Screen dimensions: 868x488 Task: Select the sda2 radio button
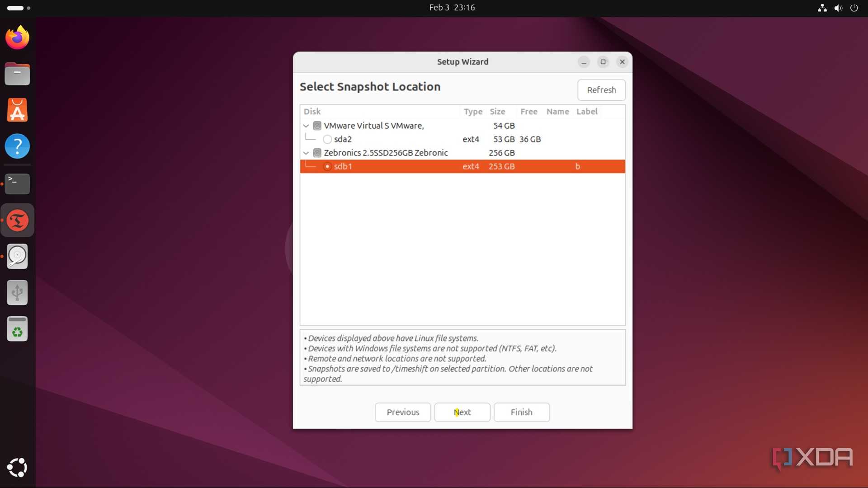click(327, 139)
